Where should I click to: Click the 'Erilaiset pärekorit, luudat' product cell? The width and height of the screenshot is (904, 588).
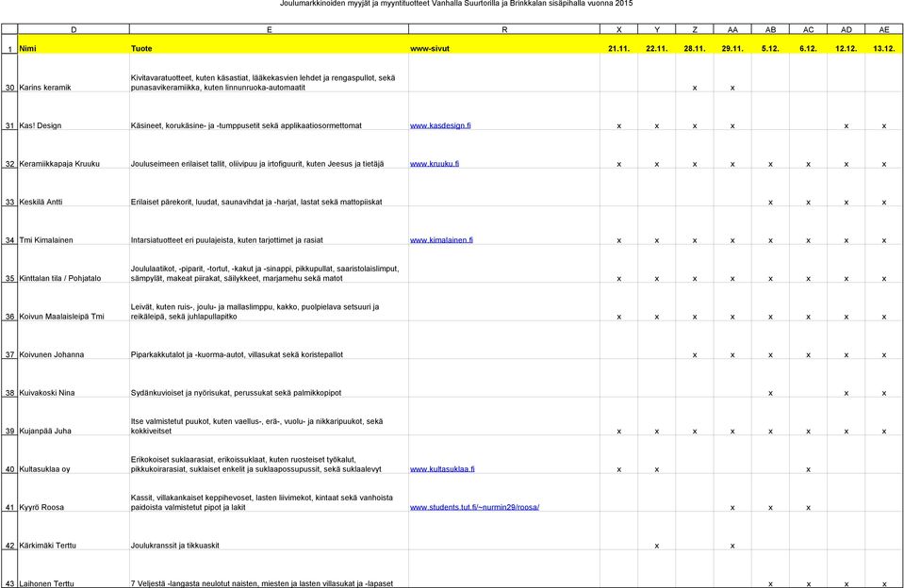[270, 188]
